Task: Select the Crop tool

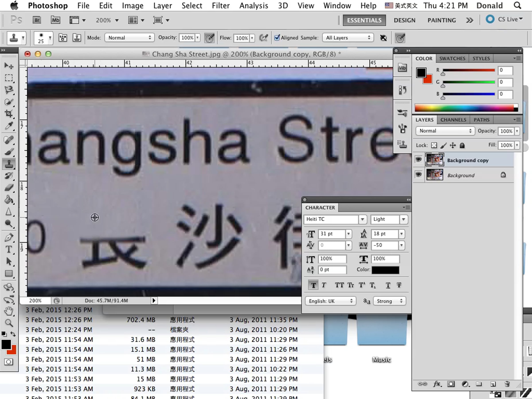Action: (9, 113)
